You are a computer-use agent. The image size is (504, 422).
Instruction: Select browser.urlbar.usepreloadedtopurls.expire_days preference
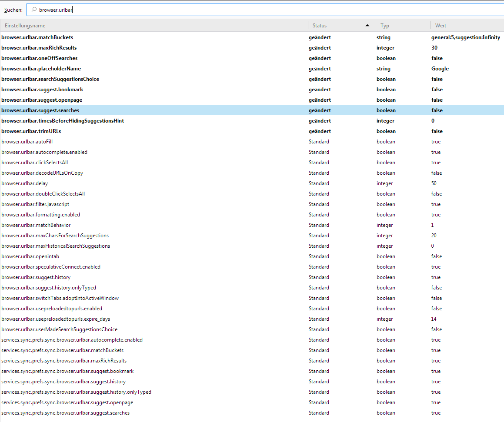pos(252,319)
